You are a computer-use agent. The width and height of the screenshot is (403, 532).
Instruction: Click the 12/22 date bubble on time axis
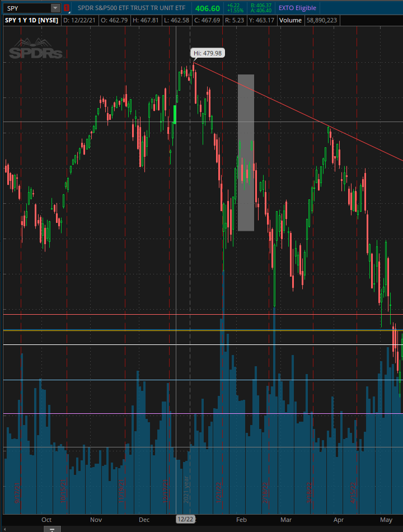(185, 519)
